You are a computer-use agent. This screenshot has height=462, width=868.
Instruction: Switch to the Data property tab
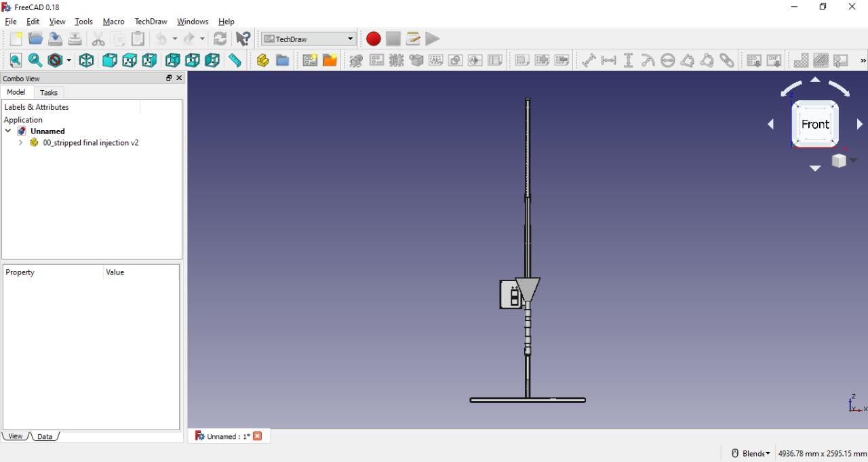[x=45, y=436]
